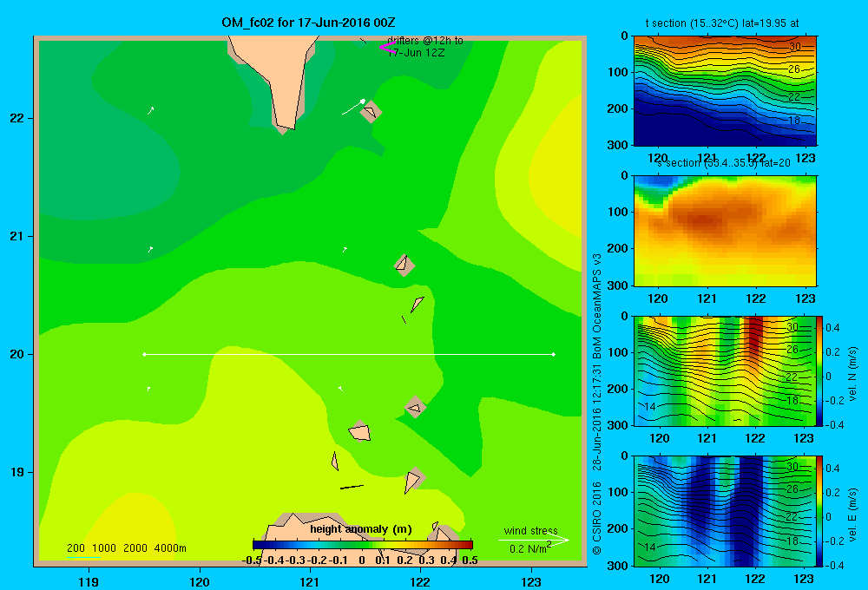Select the wind arrow near 119.5E, 21N
868x590 pixels.
(150, 249)
